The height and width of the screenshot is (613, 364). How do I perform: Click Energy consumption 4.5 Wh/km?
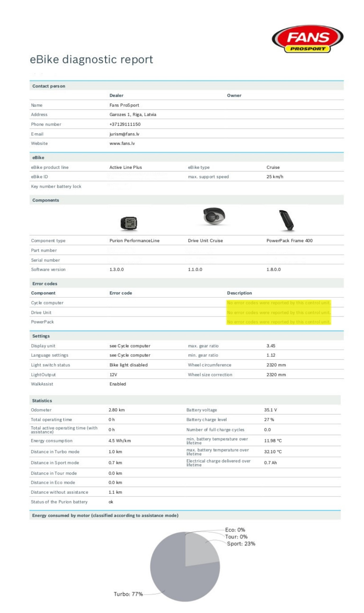tap(120, 441)
